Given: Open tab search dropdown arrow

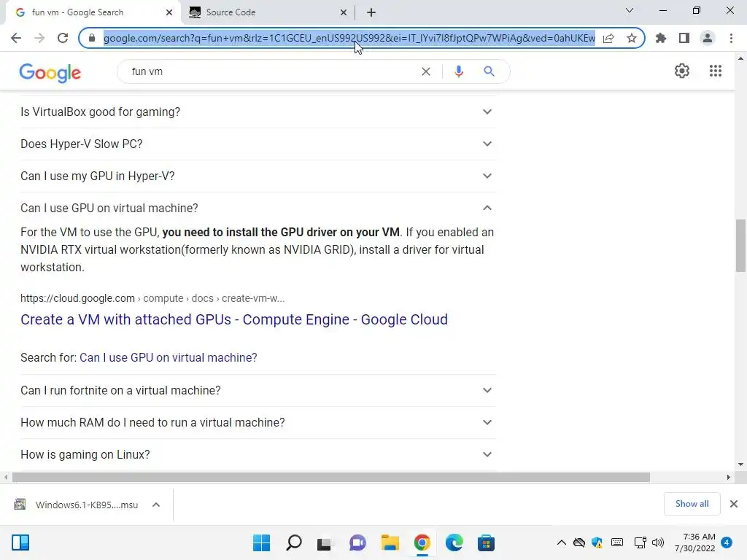Looking at the screenshot, I should [x=630, y=10].
